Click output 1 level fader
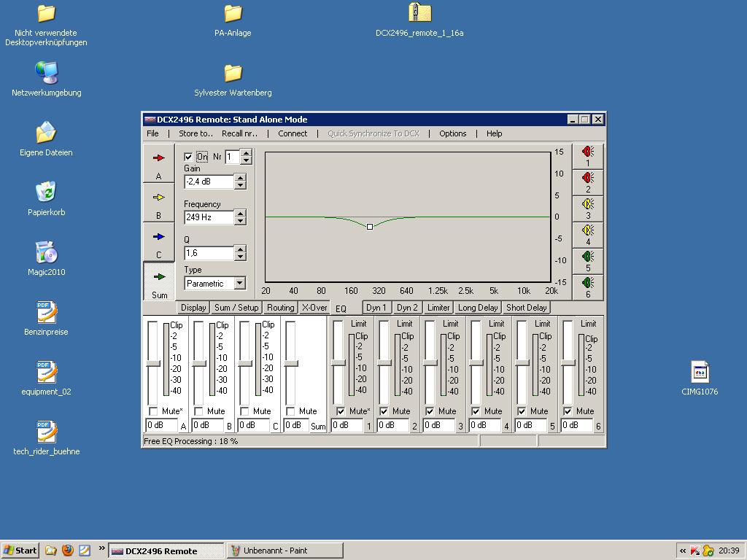 coord(338,362)
